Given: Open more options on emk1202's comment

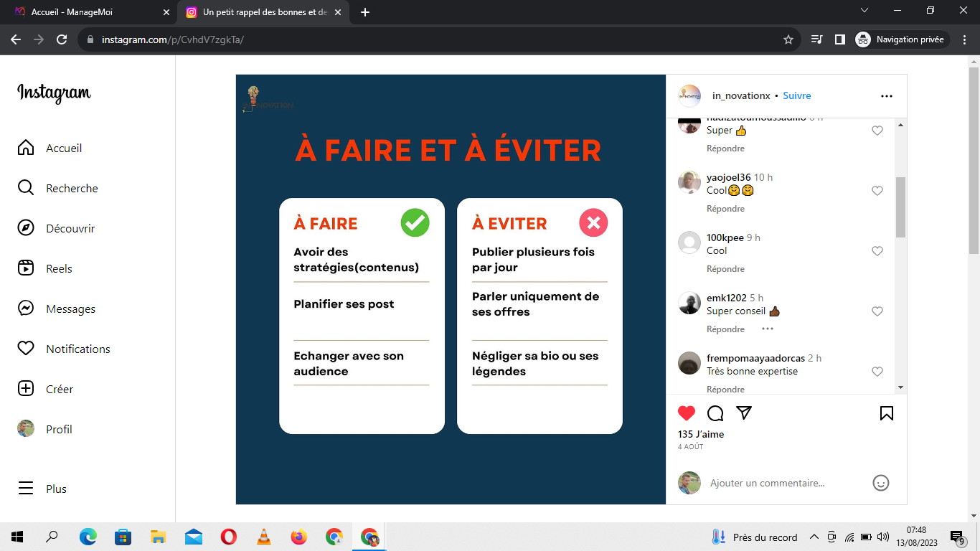Looking at the screenshot, I should tap(768, 329).
